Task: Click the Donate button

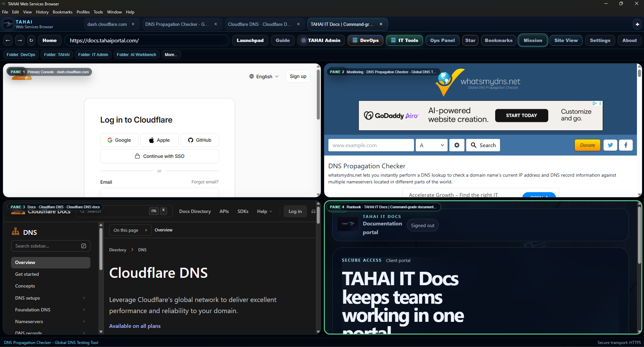Action: tap(588, 145)
